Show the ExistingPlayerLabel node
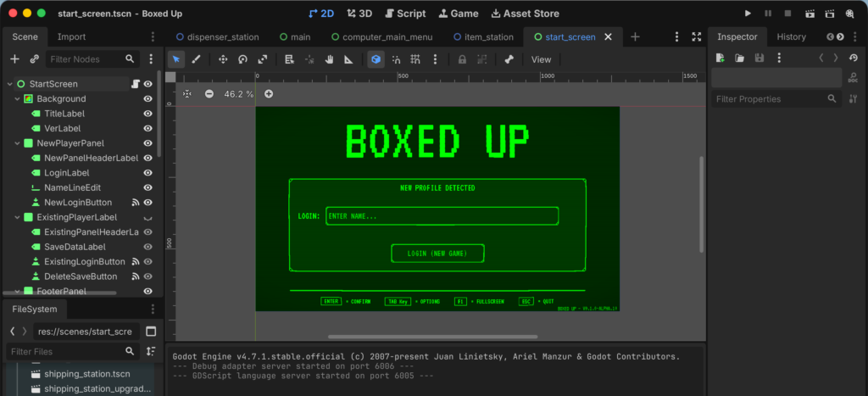This screenshot has height=396, width=868. coord(147,217)
